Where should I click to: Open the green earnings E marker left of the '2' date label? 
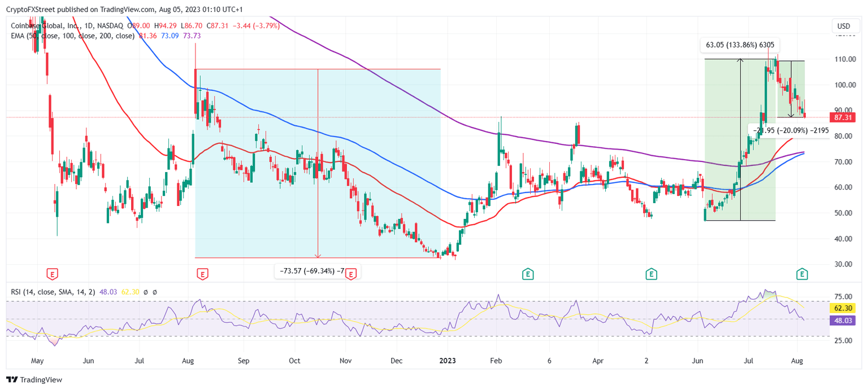(651, 274)
